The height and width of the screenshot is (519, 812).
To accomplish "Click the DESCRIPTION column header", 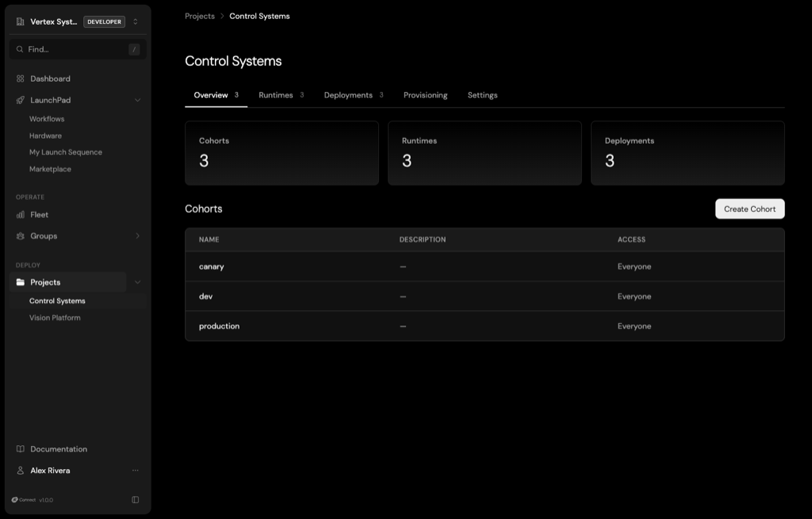I will (x=423, y=240).
